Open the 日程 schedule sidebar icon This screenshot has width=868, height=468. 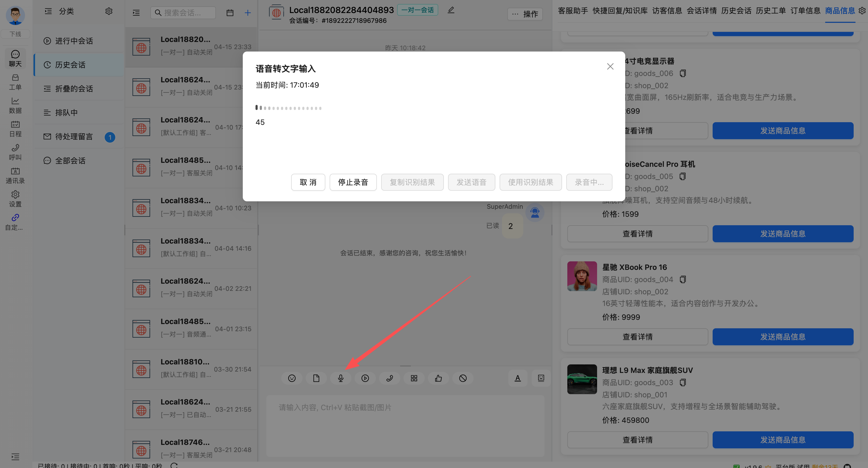pos(15,129)
